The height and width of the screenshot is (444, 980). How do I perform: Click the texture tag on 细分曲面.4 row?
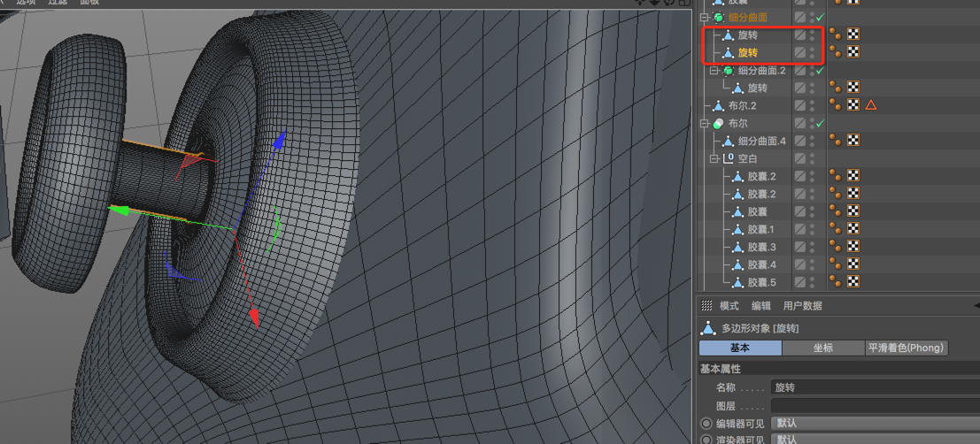853,139
